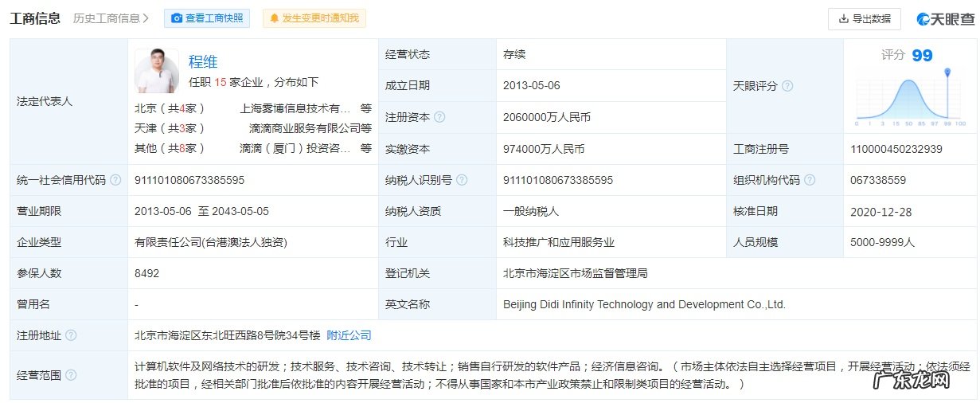
Task: Click download icon in 导出数据
Action: [843, 18]
